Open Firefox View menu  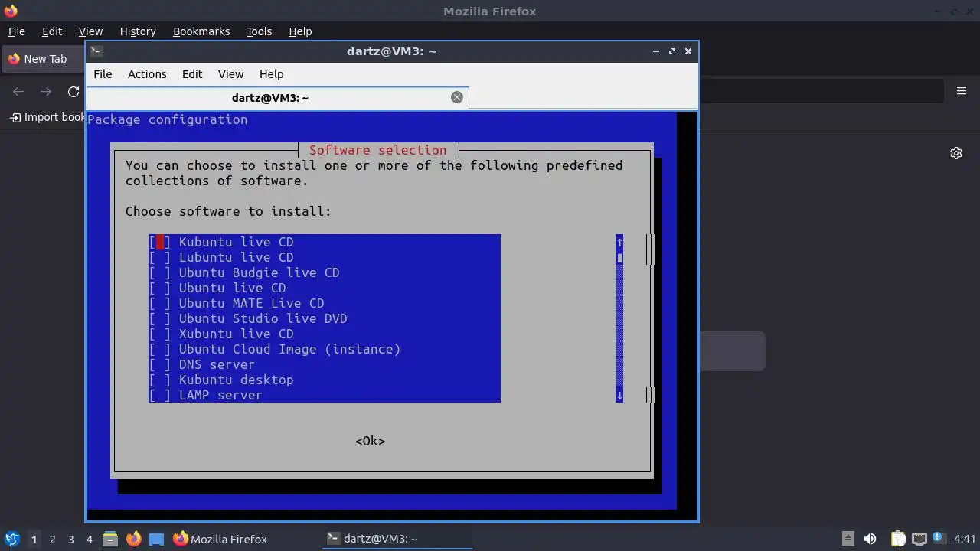[x=90, y=31]
